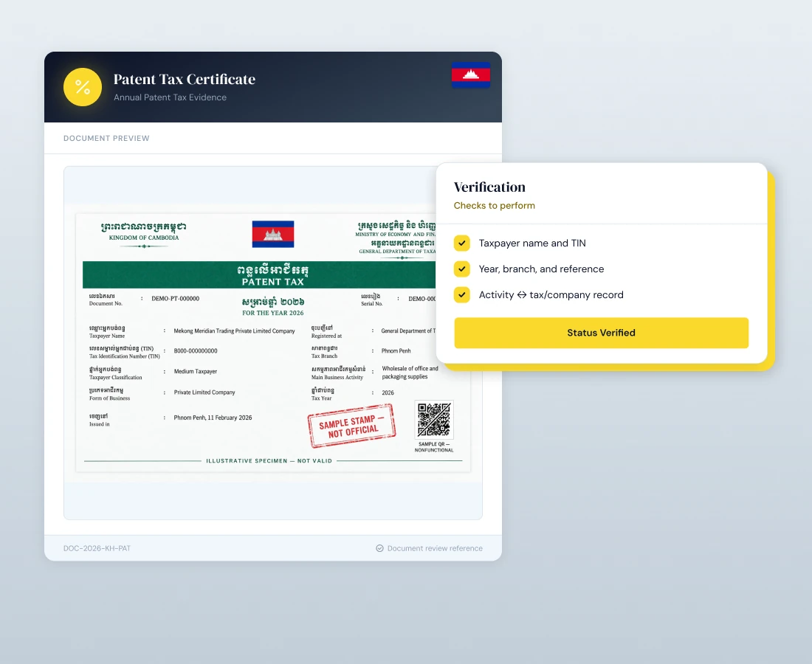The width and height of the screenshot is (812, 664).
Task: Click the Patent Tax Certificate title
Action: (x=185, y=79)
